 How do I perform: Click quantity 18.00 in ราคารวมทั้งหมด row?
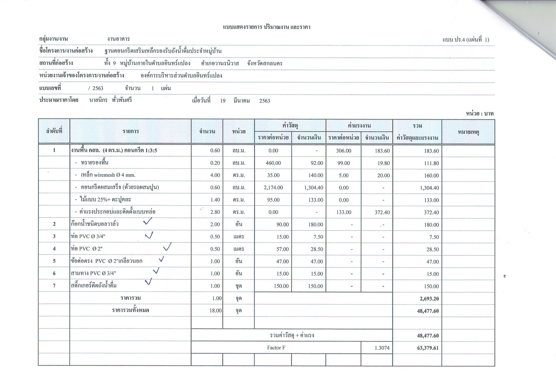click(x=216, y=311)
